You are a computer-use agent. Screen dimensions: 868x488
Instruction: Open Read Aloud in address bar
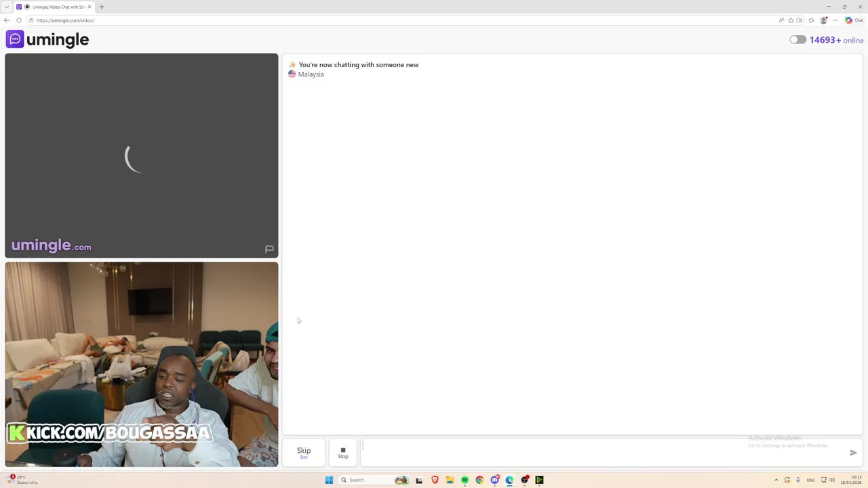(782, 20)
